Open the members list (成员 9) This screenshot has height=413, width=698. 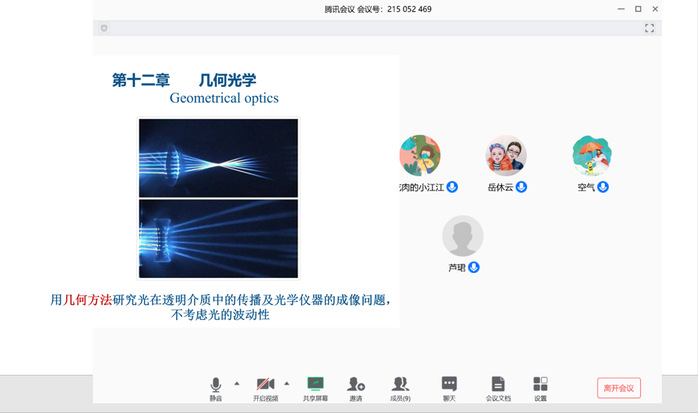(400, 389)
